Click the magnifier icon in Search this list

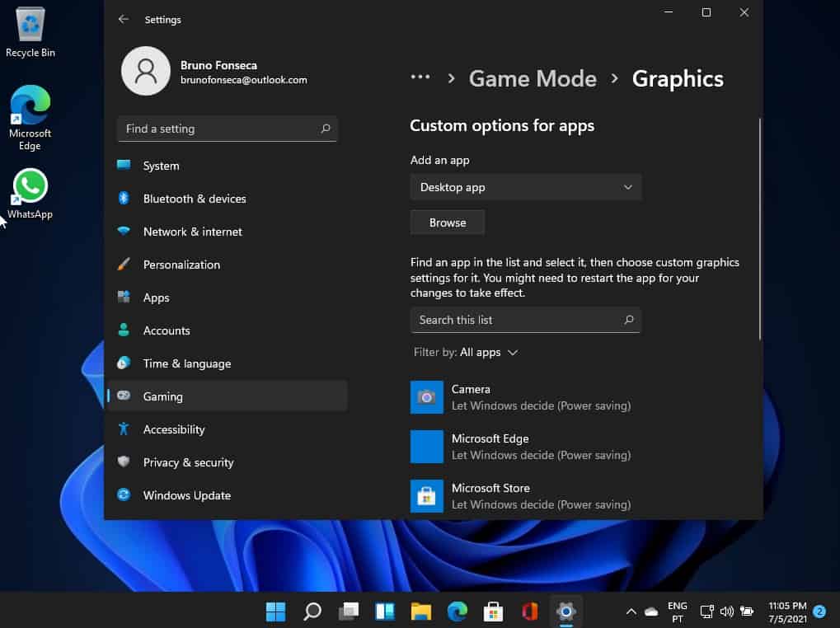click(x=628, y=320)
